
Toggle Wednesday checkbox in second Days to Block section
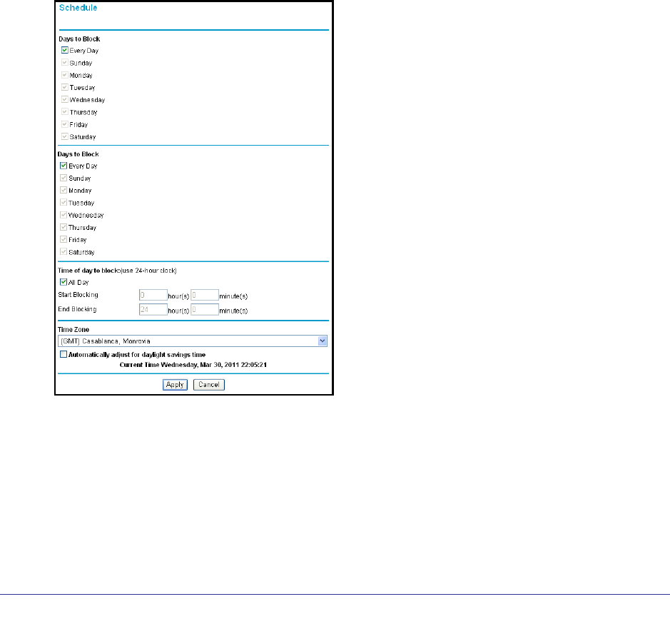[64, 215]
